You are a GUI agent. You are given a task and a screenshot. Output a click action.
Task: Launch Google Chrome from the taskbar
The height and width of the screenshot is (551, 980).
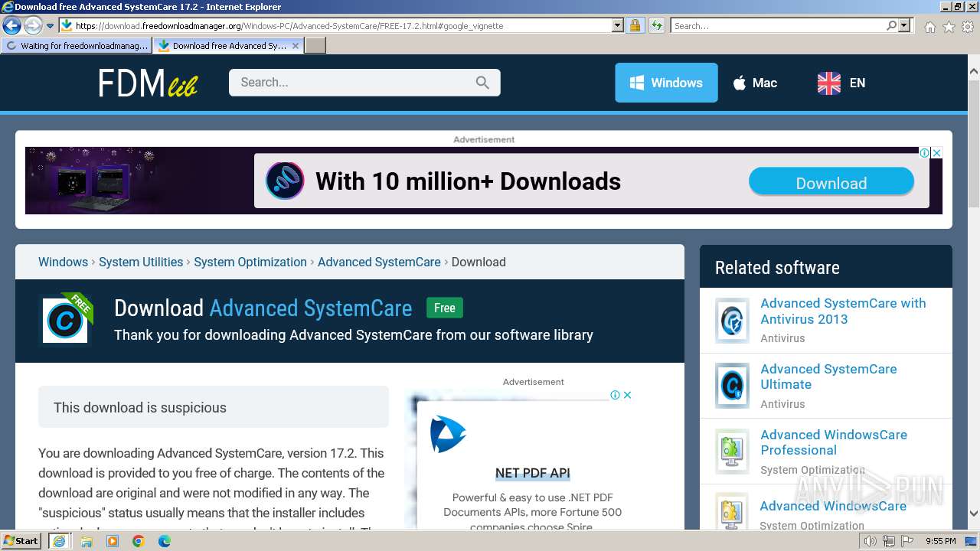(x=139, y=541)
